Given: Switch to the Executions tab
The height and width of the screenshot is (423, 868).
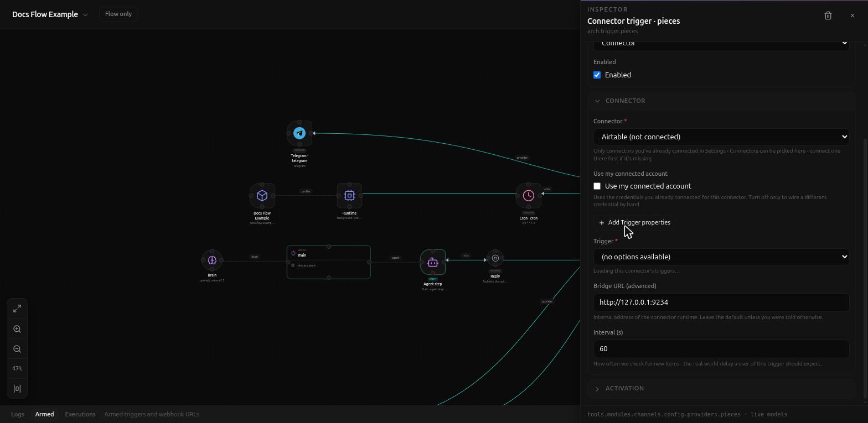Looking at the screenshot, I should coord(80,414).
